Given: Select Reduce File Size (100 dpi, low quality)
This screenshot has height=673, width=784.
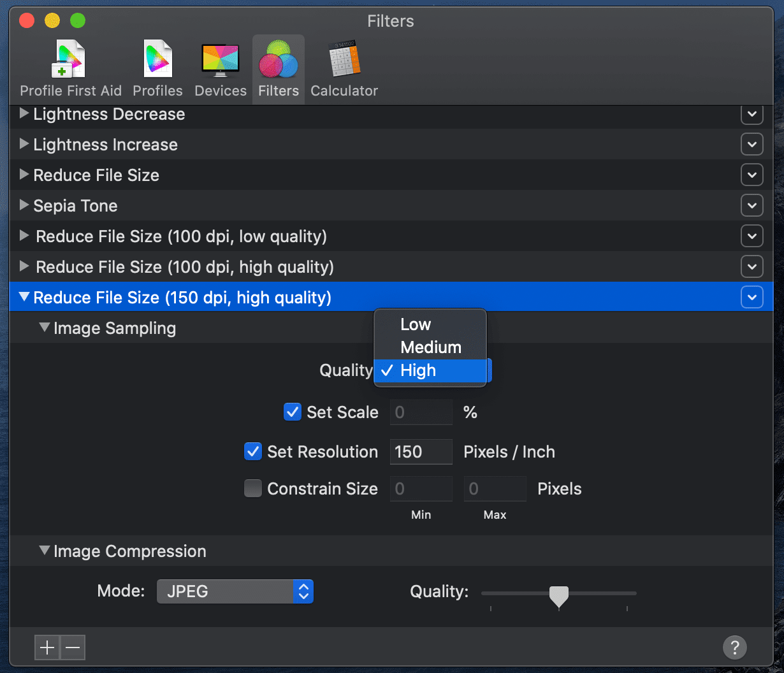Looking at the screenshot, I should point(181,236).
